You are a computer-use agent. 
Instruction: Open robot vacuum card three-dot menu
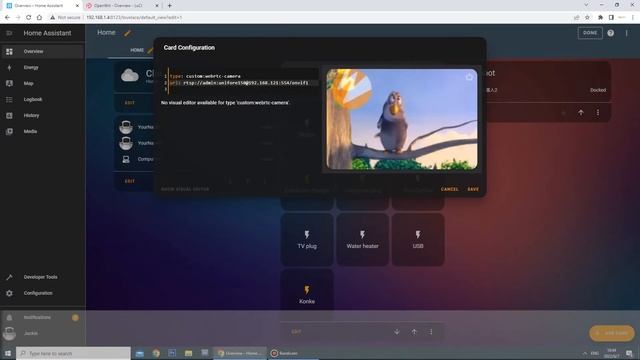pos(598,113)
